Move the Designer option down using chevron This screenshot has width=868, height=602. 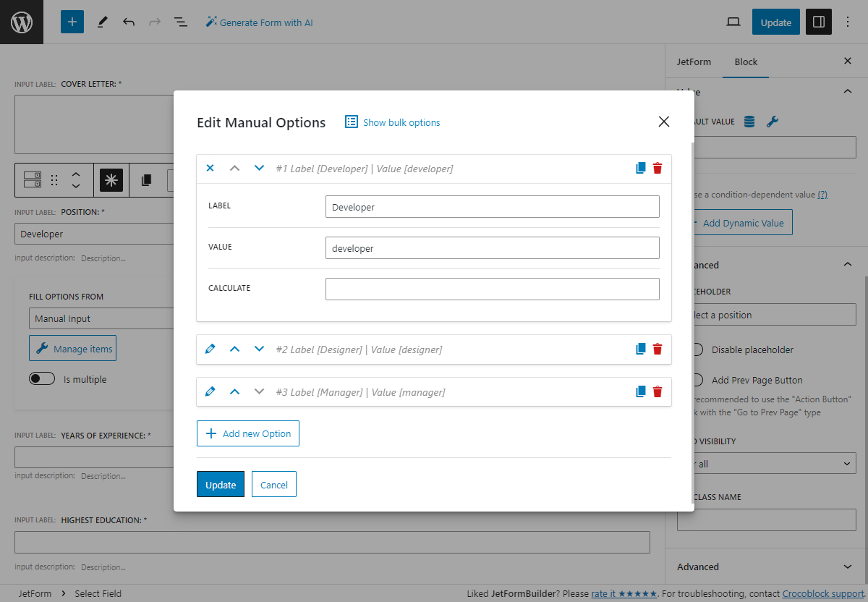pyautogui.click(x=259, y=349)
